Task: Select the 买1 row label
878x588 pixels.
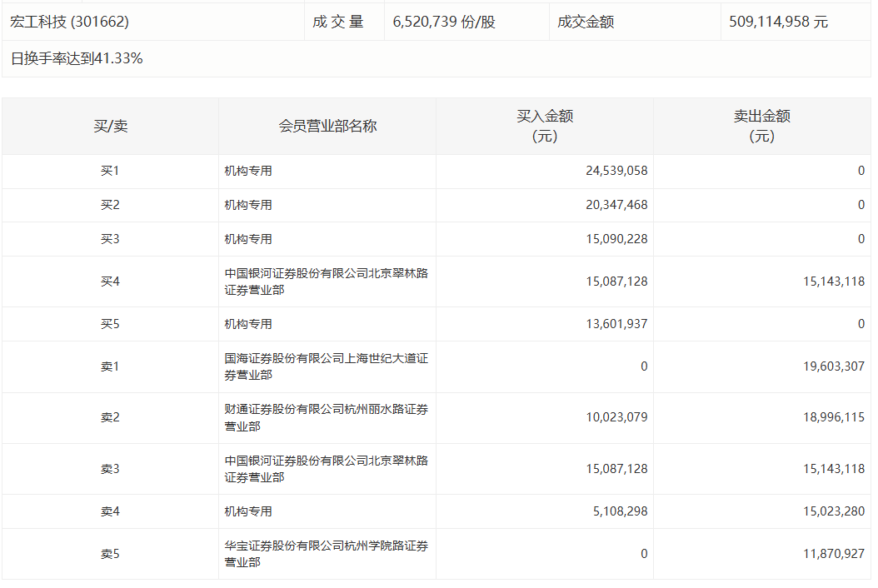Action: click(110, 171)
